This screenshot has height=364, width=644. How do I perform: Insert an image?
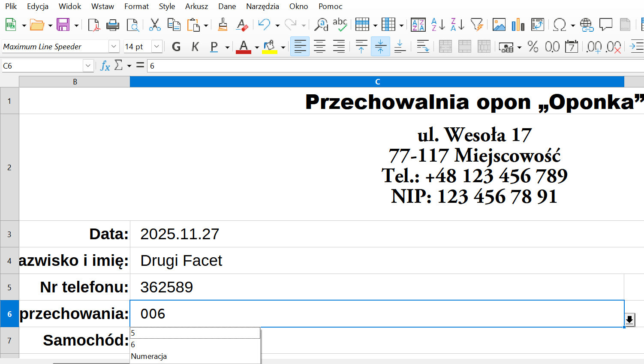(499, 25)
